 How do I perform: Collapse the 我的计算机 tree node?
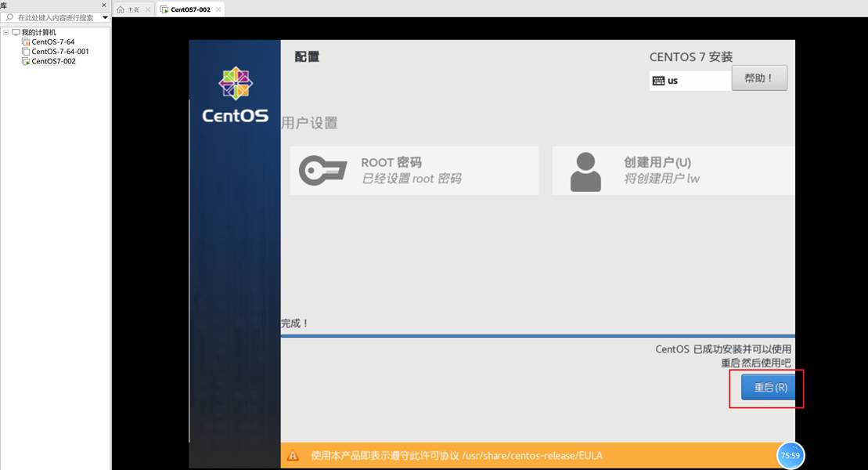point(6,32)
